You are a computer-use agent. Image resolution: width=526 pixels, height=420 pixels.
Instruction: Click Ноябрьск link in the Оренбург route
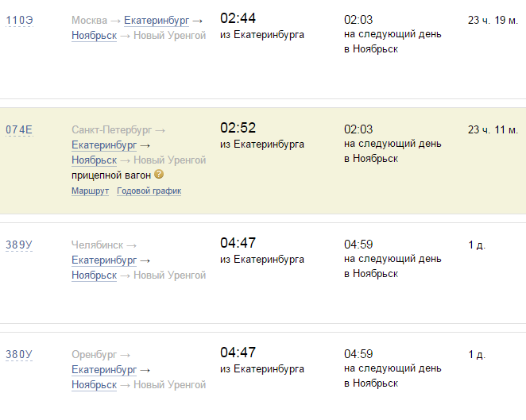[94, 385]
